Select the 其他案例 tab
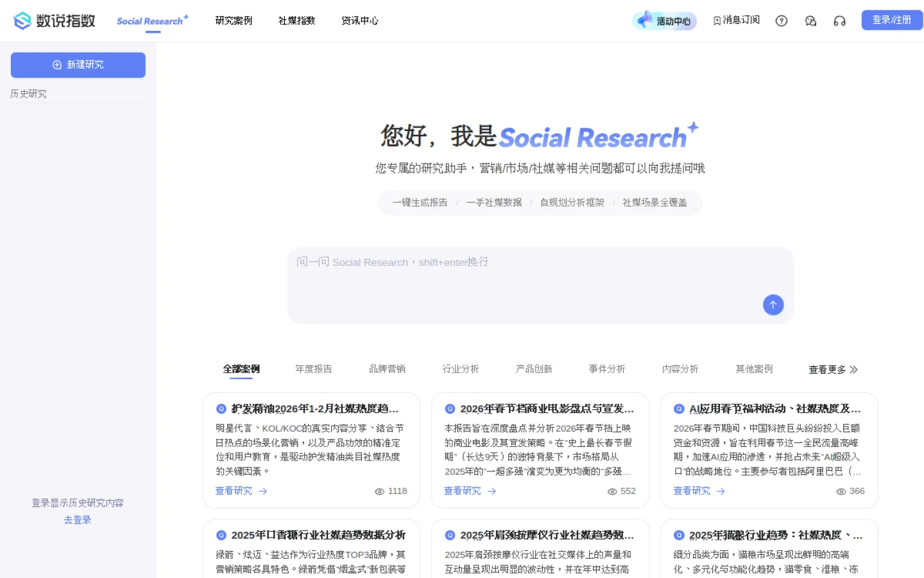 [x=754, y=369]
